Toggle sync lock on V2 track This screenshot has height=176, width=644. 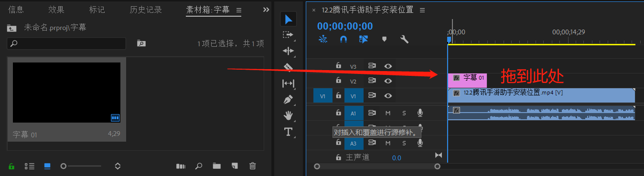coord(372,81)
